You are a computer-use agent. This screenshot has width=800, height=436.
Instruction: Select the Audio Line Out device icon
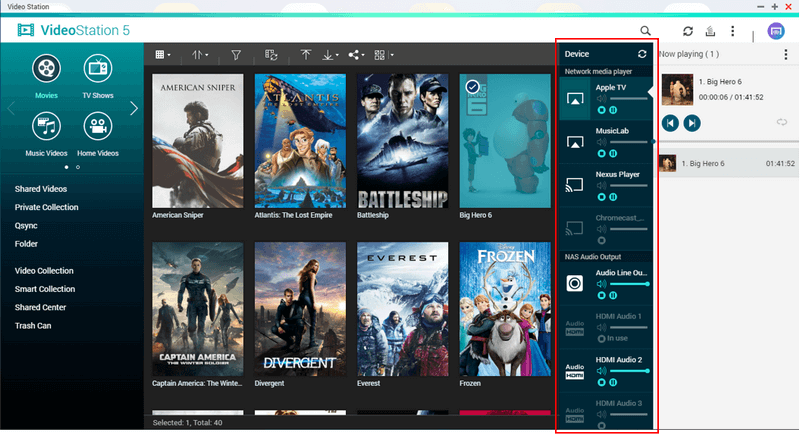(x=574, y=283)
